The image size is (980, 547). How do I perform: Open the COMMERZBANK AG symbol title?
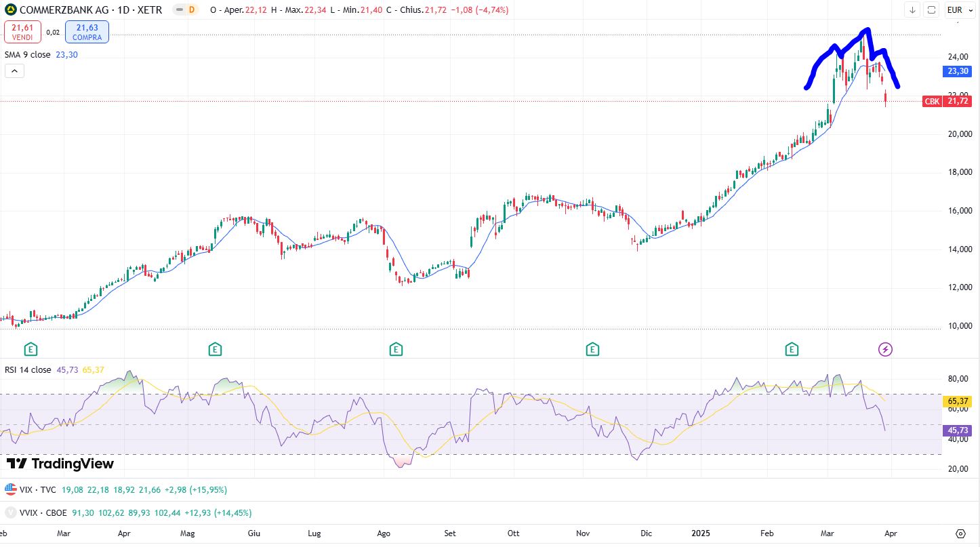coord(91,10)
